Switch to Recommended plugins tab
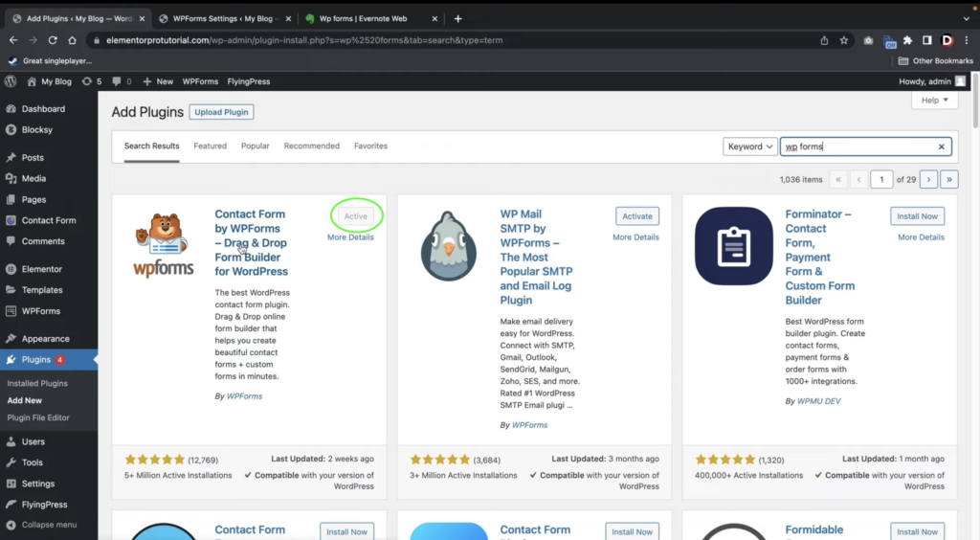The width and height of the screenshot is (980, 540). point(311,146)
